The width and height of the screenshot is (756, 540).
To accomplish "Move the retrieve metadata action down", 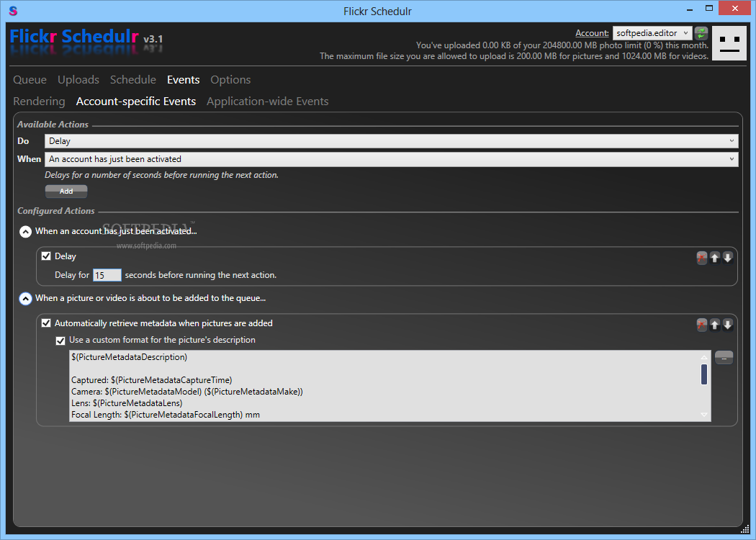I will (727, 325).
